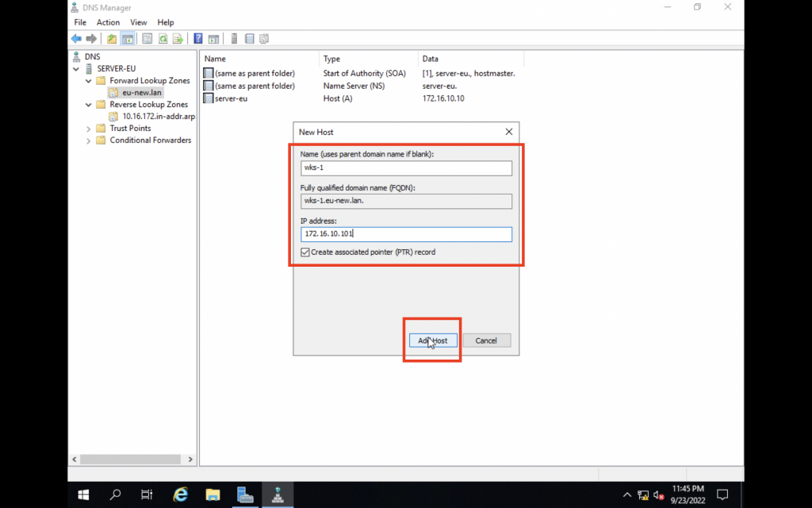Screen dimensions: 812x508
Task: Click the record icon beside server-eu row
Action: click(209, 98)
